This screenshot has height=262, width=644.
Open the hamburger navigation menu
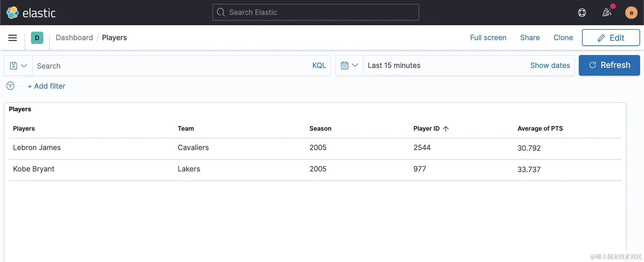13,38
